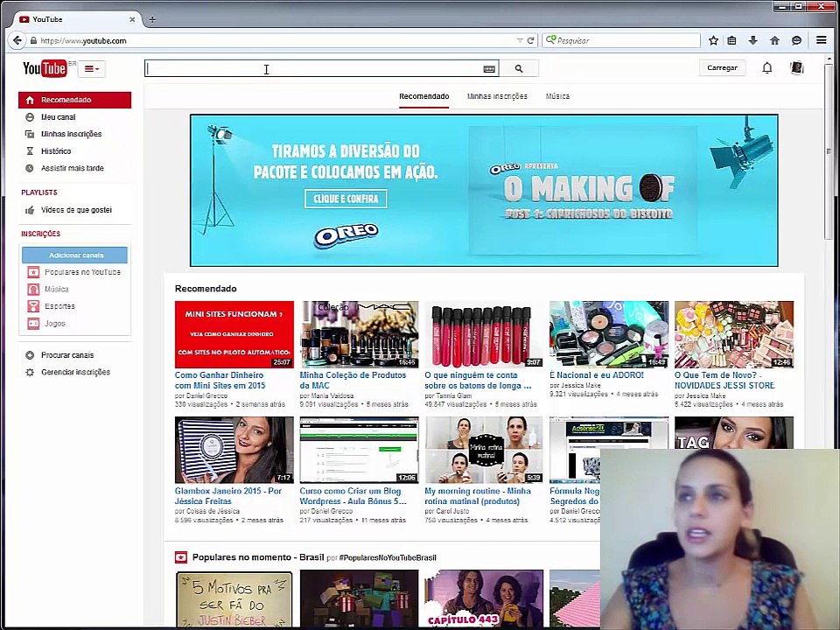The width and height of the screenshot is (840, 630).
Task: Open Assistir mais tarde in the sidebar
Action: click(x=73, y=168)
